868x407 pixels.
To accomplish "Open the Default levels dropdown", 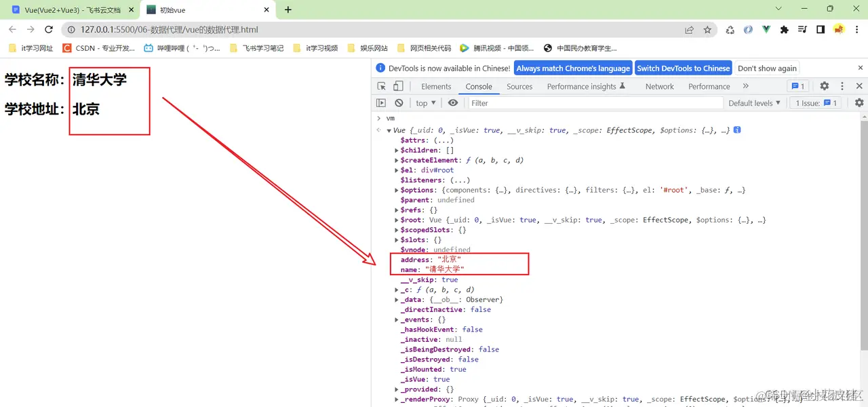I will coord(754,103).
